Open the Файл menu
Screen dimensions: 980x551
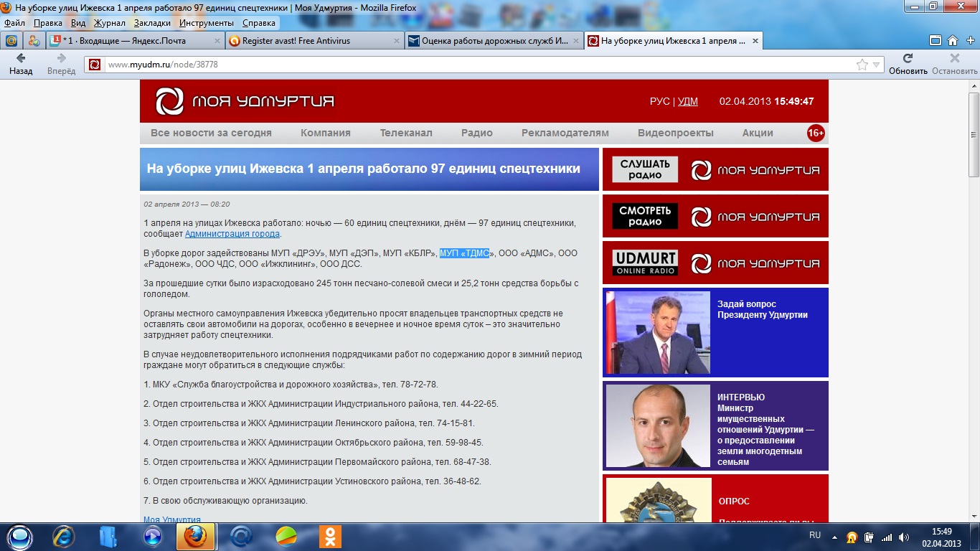pyautogui.click(x=14, y=23)
